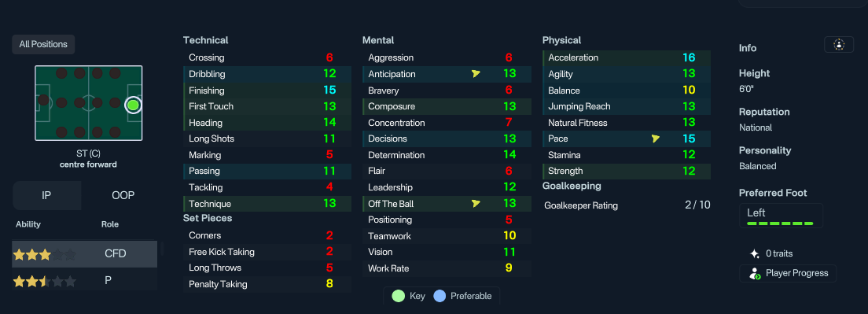Click the Goalkeeper Rating row

point(627,205)
